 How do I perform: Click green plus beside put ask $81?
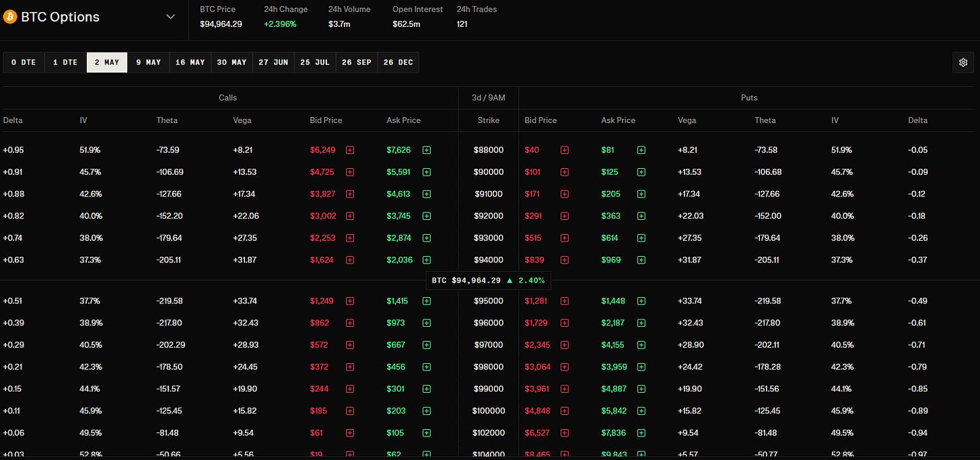(x=641, y=151)
